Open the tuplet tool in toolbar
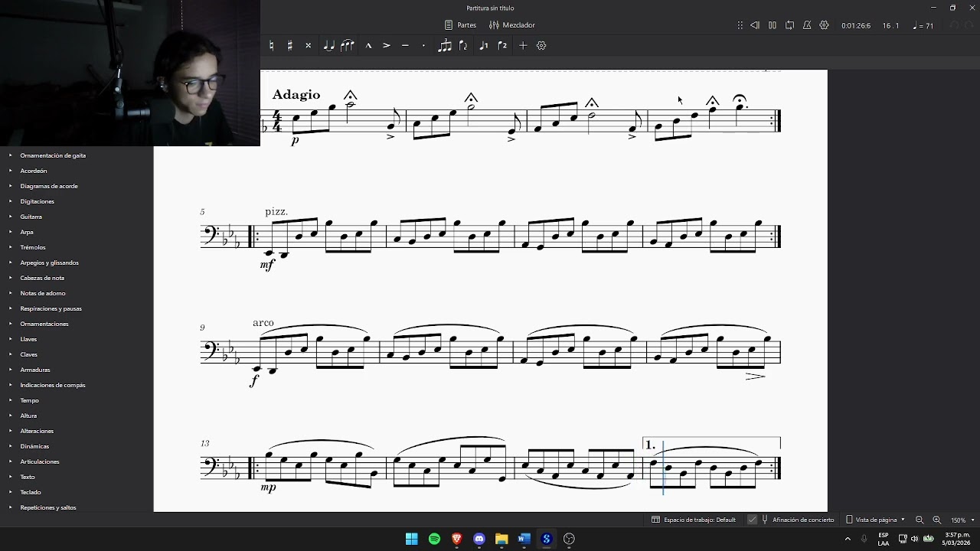This screenshot has height=551, width=980. (445, 46)
